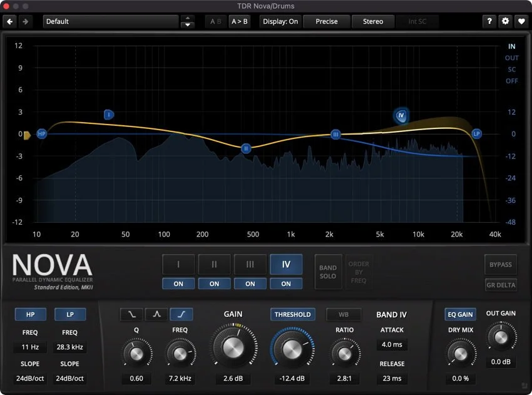Viewport: 532px width, 395px height.
Task: Click LP frequency field 28.3 kHz
Action: tap(70, 347)
